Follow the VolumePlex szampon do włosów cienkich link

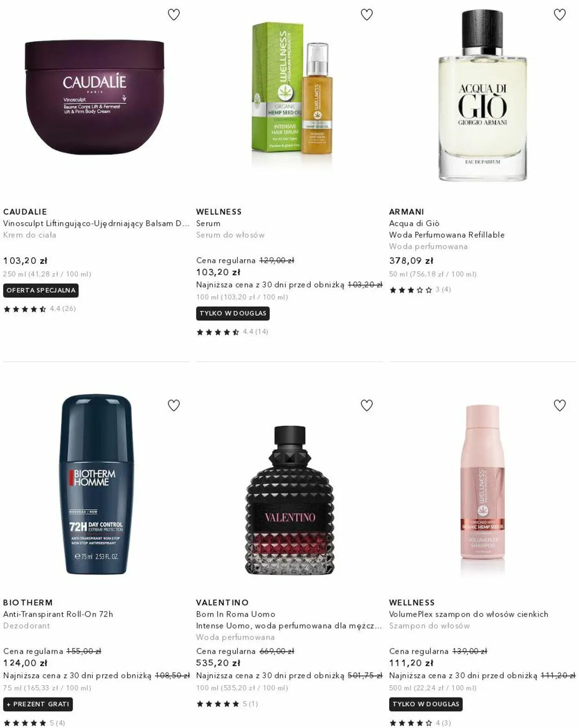click(469, 614)
